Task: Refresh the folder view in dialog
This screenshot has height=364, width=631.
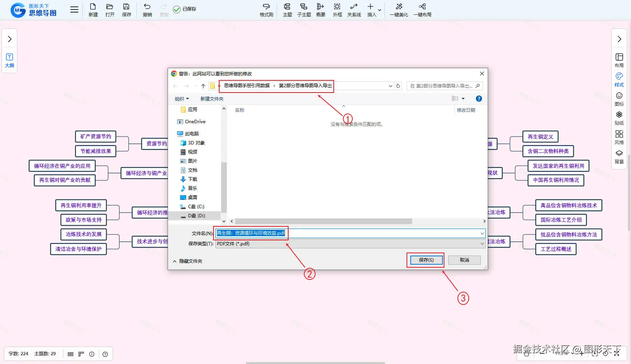Action: [x=398, y=86]
